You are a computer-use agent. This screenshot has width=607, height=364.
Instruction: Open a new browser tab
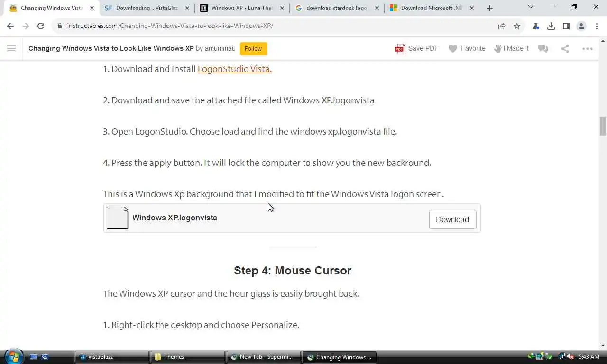click(x=490, y=8)
